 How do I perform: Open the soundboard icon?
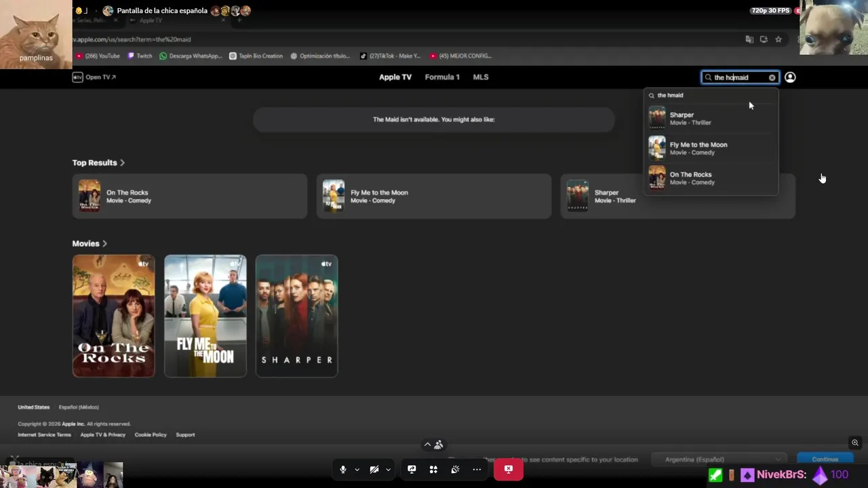pos(455,469)
